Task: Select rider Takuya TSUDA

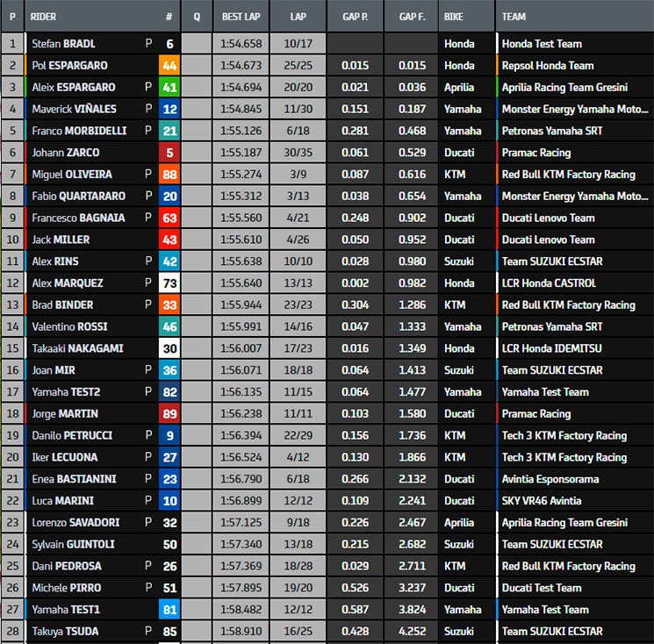Action: 65,631
